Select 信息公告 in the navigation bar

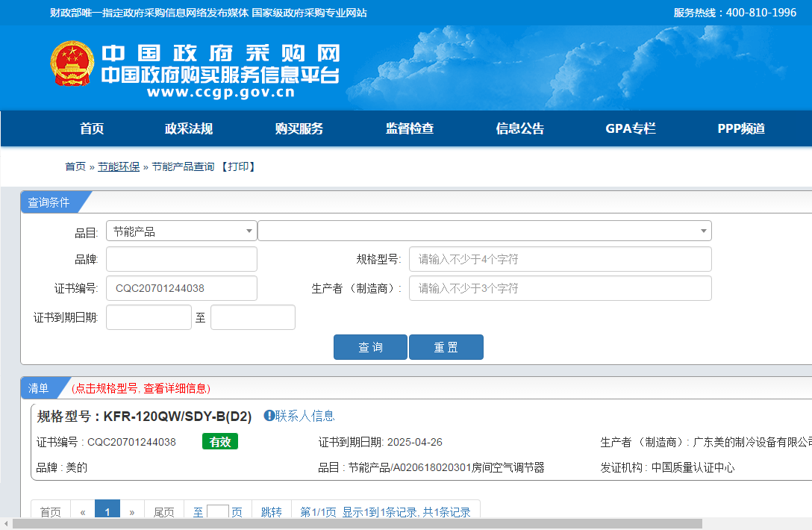(520, 128)
